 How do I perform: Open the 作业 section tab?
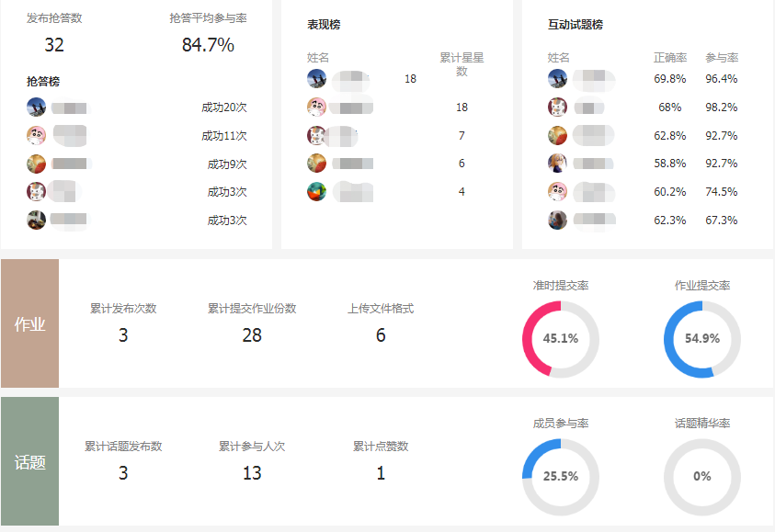coord(30,324)
